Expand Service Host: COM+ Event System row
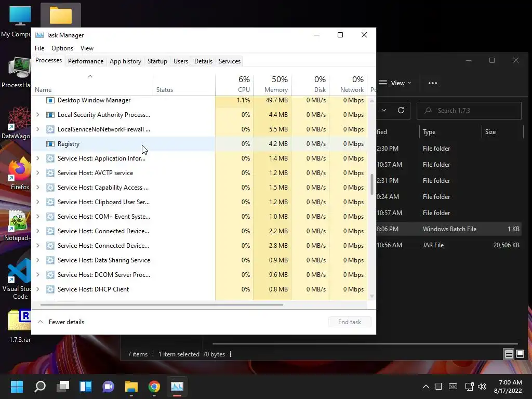 (37, 217)
